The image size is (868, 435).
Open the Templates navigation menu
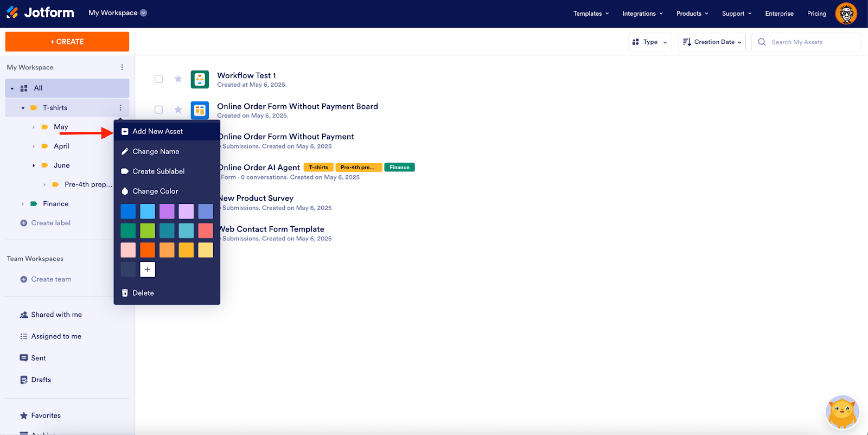(591, 14)
